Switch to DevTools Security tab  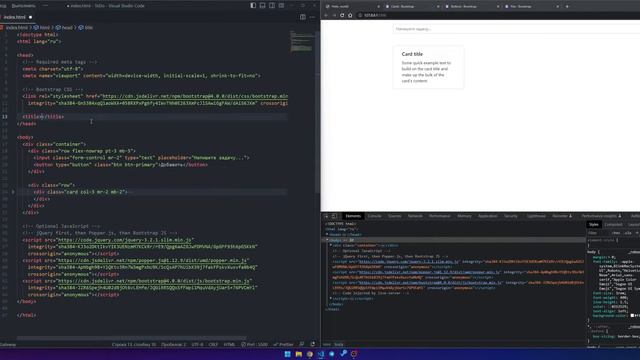click(x=511, y=216)
